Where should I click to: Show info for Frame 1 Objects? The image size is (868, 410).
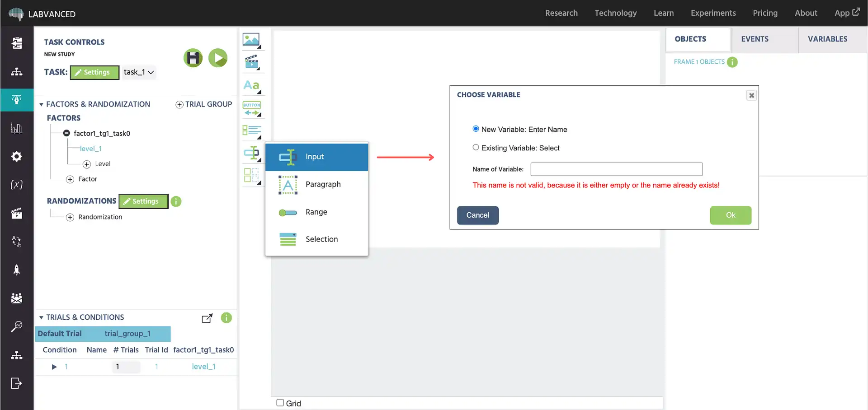tap(732, 62)
